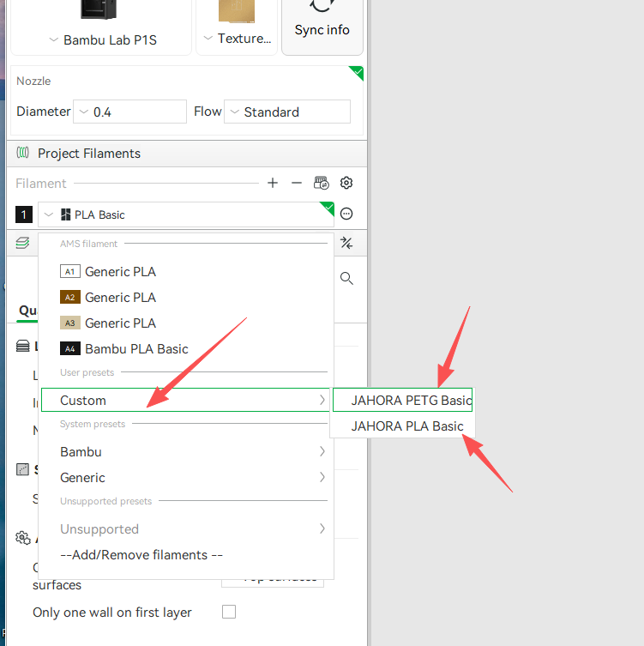Viewport: 644px width, 646px height.
Task: Click the Project Filaments spool icon
Action: 22,153
